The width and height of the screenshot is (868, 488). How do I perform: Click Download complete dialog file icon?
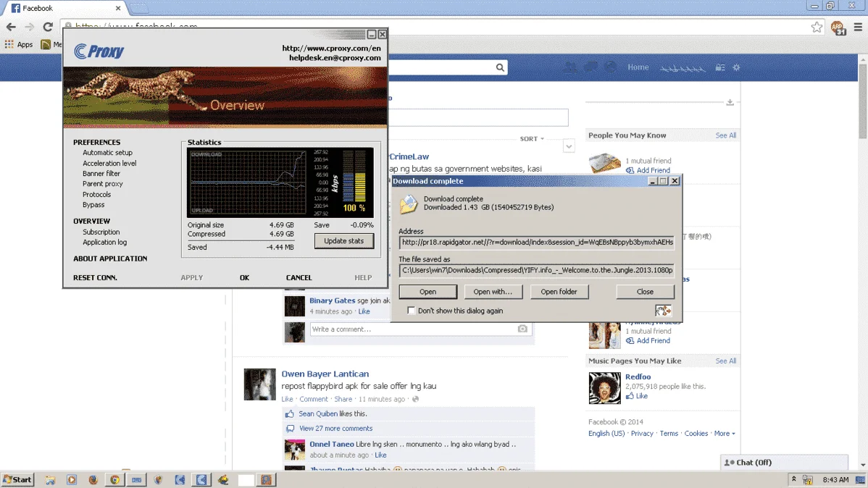point(409,204)
